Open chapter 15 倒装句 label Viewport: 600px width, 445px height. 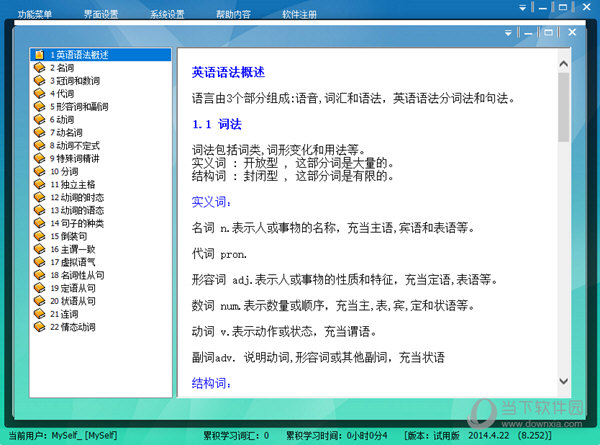point(68,236)
